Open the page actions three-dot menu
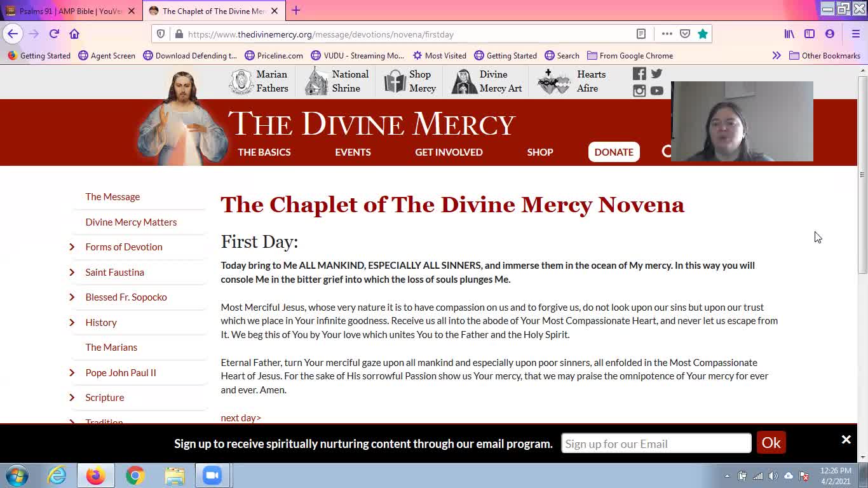This screenshot has height=488, width=868. pos(667,34)
